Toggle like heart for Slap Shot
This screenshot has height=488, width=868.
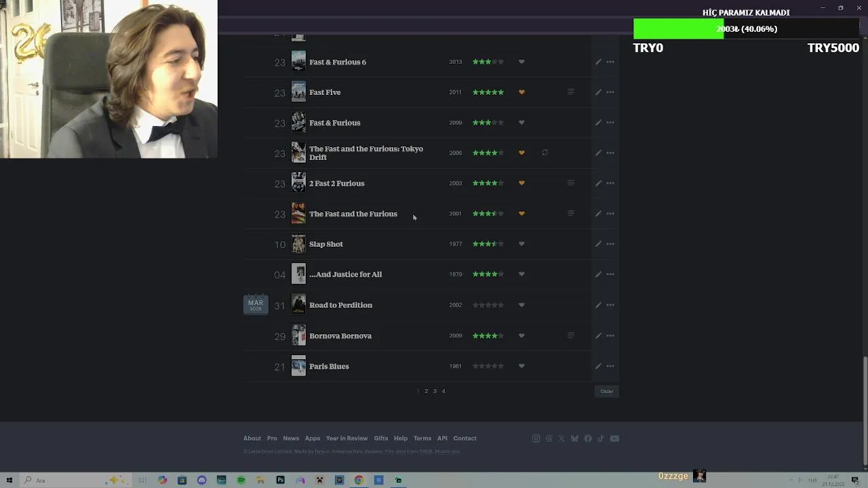(x=521, y=244)
